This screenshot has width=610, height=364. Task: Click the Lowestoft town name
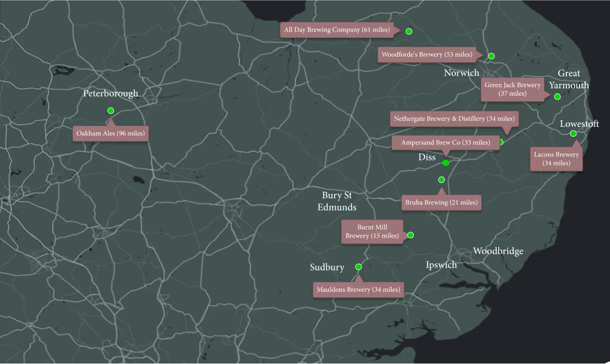[579, 124]
